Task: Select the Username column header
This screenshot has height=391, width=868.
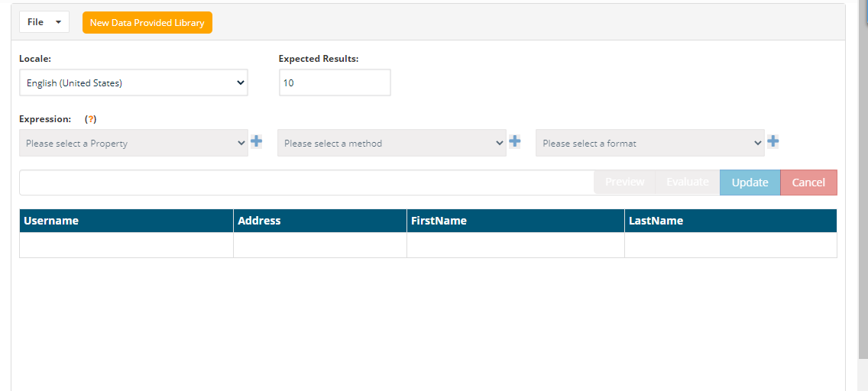Action: coord(126,221)
